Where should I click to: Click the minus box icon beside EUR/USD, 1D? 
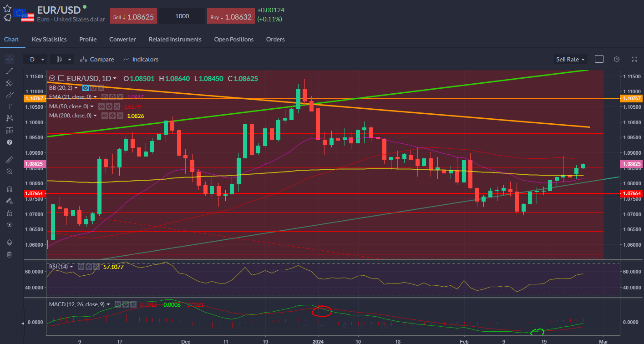pos(61,78)
